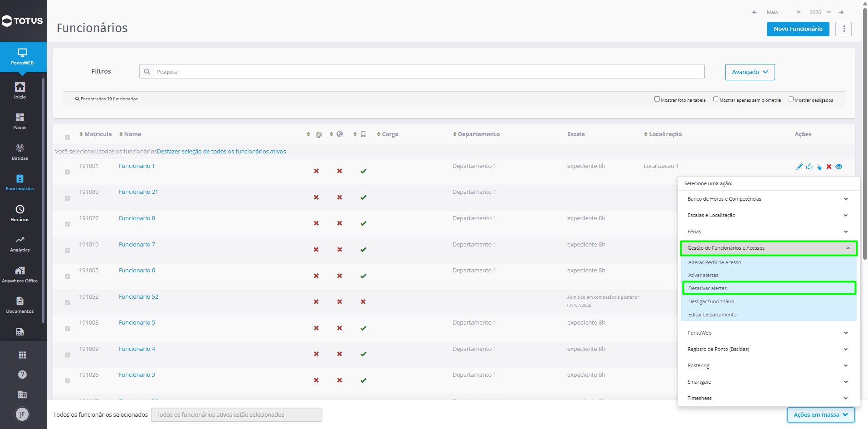Click the search magnifier icon in filters

[x=147, y=71]
